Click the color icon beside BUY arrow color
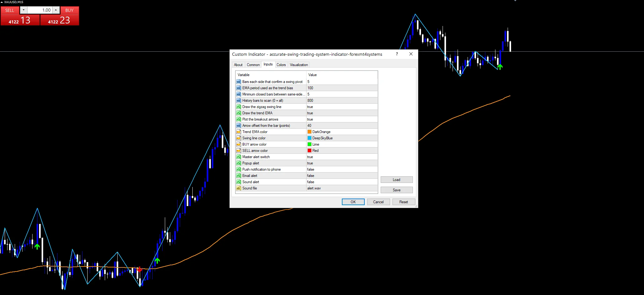This screenshot has width=644, height=295. pyautogui.click(x=239, y=144)
